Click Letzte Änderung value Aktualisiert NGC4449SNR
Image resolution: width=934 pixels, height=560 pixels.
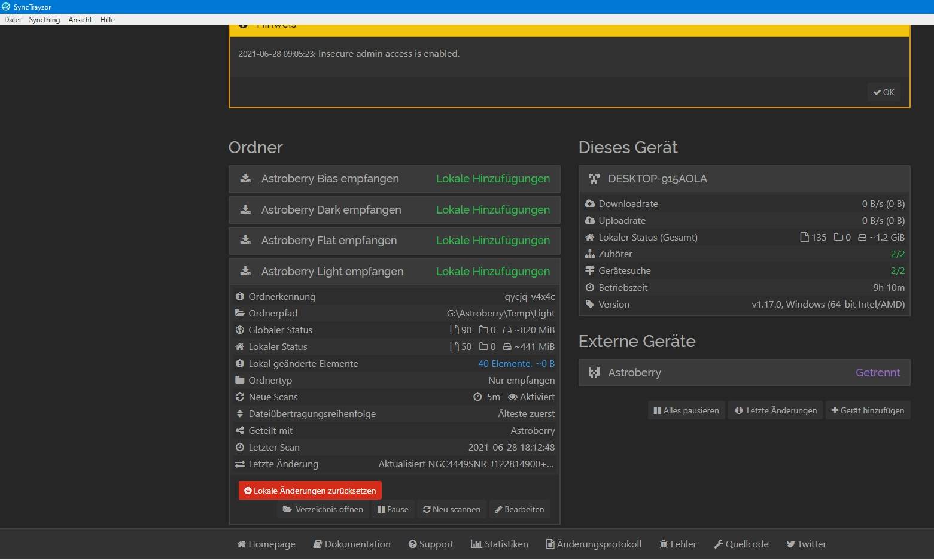click(466, 464)
